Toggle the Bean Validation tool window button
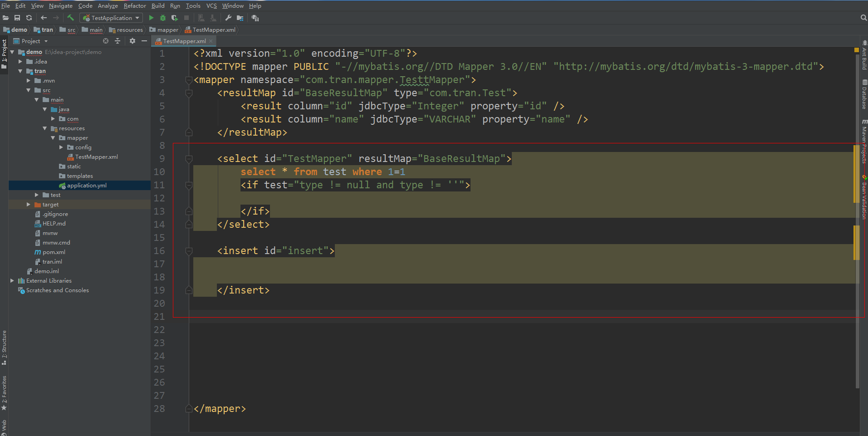This screenshot has width=868, height=436. tap(864, 197)
